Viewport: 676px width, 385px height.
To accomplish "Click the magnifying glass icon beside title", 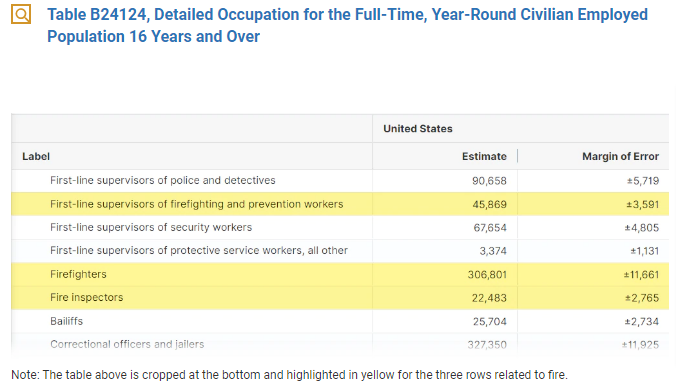I will click(x=21, y=14).
